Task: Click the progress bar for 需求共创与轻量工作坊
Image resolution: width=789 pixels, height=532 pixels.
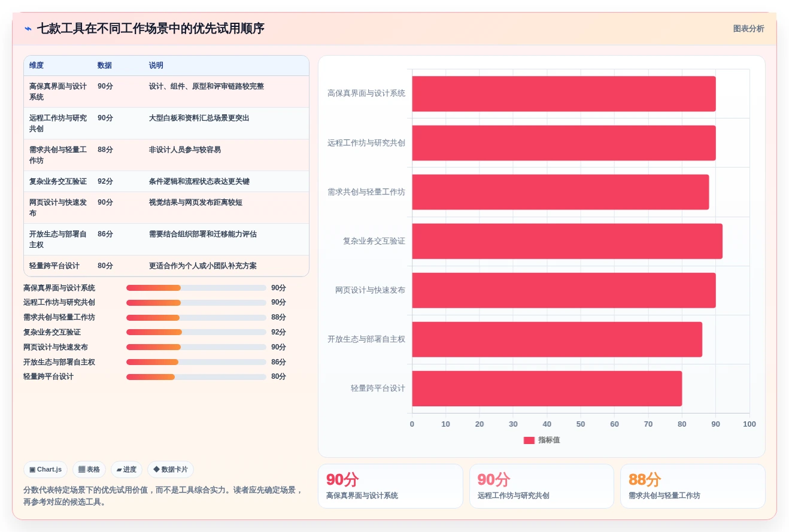Action: pos(196,317)
